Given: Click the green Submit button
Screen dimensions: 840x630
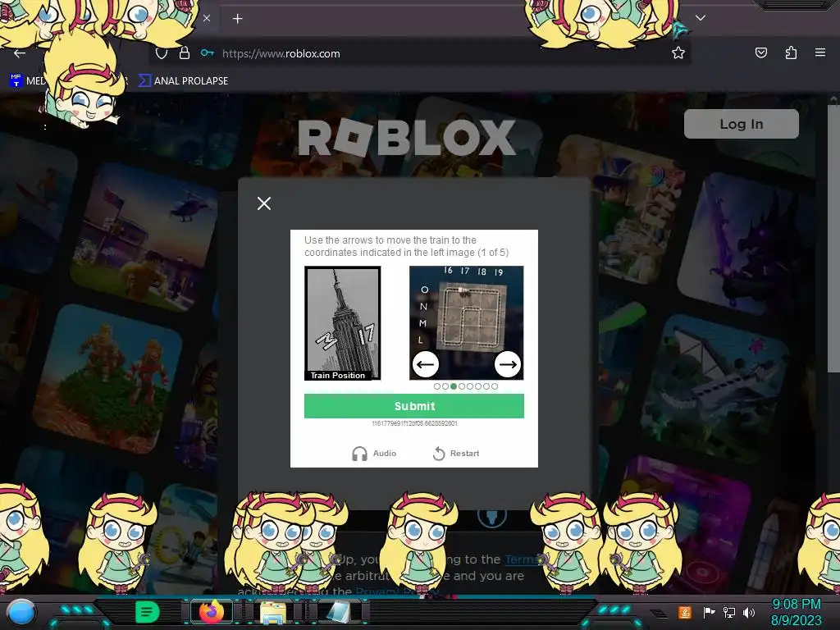Looking at the screenshot, I should (414, 406).
